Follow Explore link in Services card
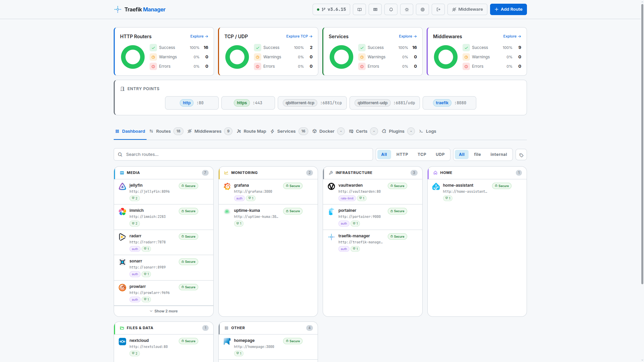Viewport: 644px width, 362px height. (x=408, y=37)
